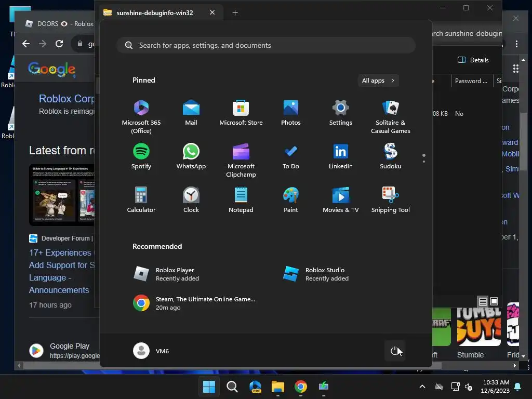Switch to Chrome in the taskbar
The width and height of the screenshot is (532, 399).
pyautogui.click(x=301, y=387)
